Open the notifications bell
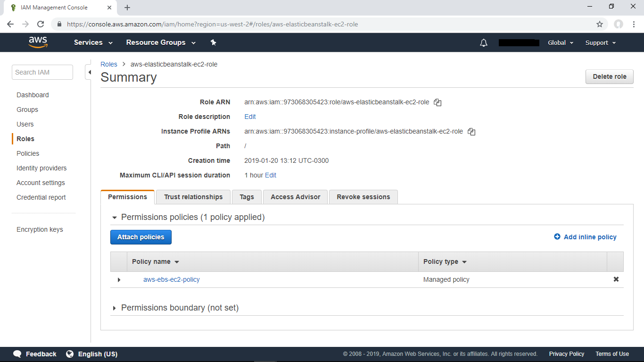Viewport: 644px width, 362px height. pyautogui.click(x=483, y=42)
